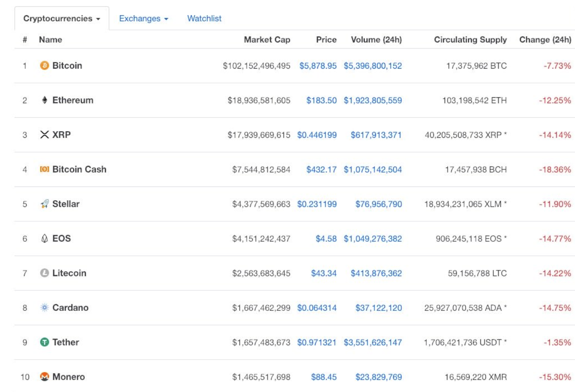Sort by Change (24h) column header
This screenshot has width=575, height=392.
click(x=545, y=40)
